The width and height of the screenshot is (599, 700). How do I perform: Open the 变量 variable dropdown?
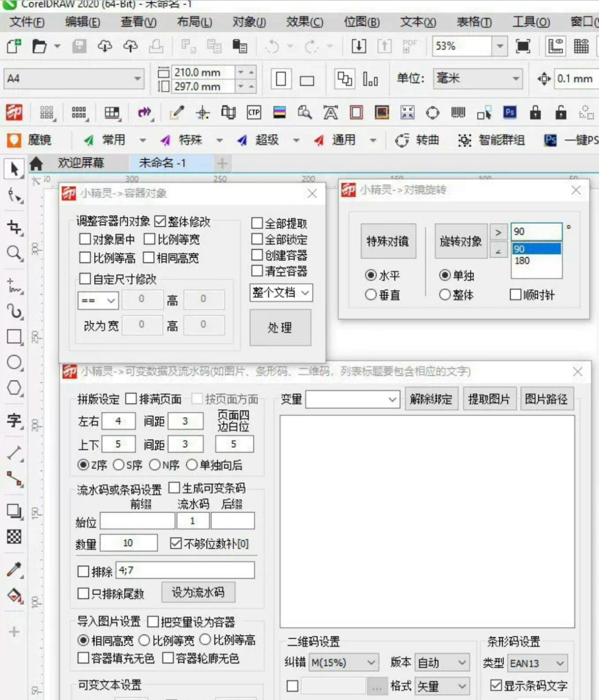(393, 400)
